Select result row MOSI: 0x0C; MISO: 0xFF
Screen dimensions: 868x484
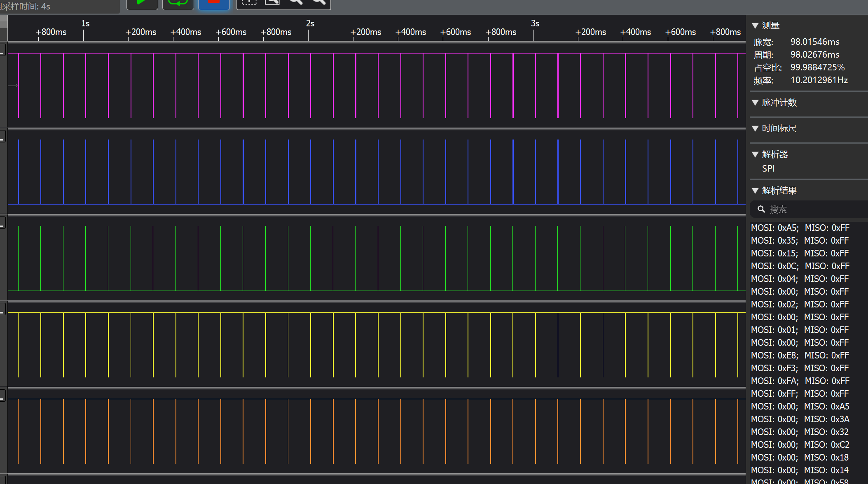pyautogui.click(x=800, y=266)
